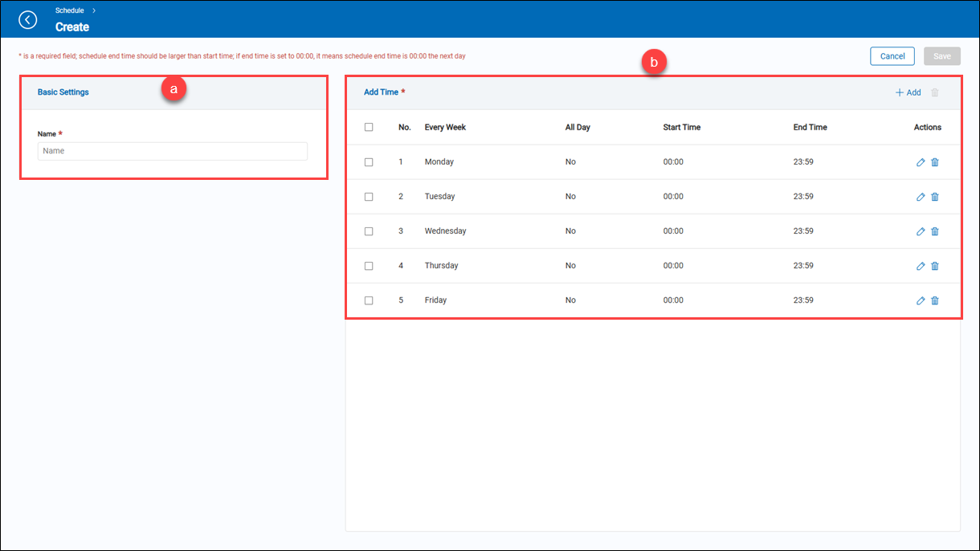Delete the Wednesday schedule row
This screenshot has height=551, width=980.
tap(934, 231)
